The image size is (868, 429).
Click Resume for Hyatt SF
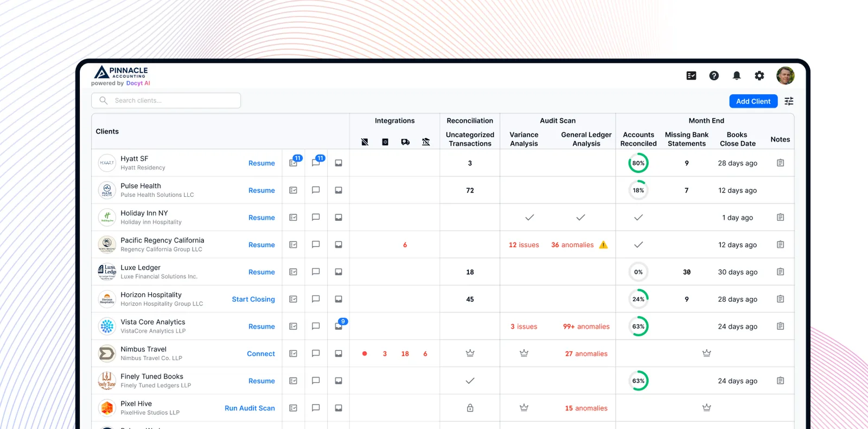(261, 163)
